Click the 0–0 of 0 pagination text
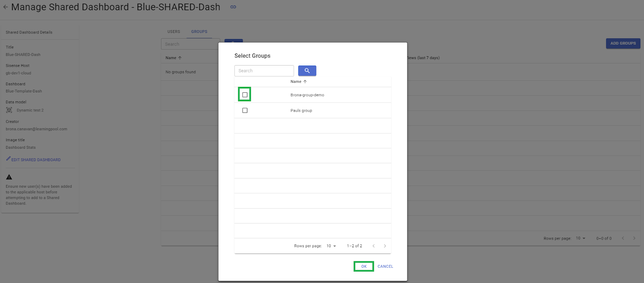The image size is (644, 283). 604,238
